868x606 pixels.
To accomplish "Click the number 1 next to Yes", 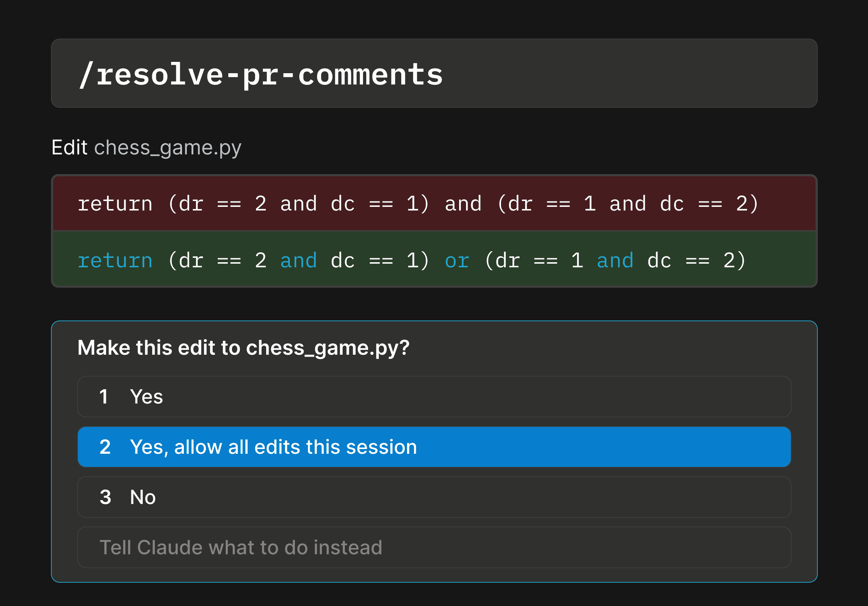I will (105, 397).
